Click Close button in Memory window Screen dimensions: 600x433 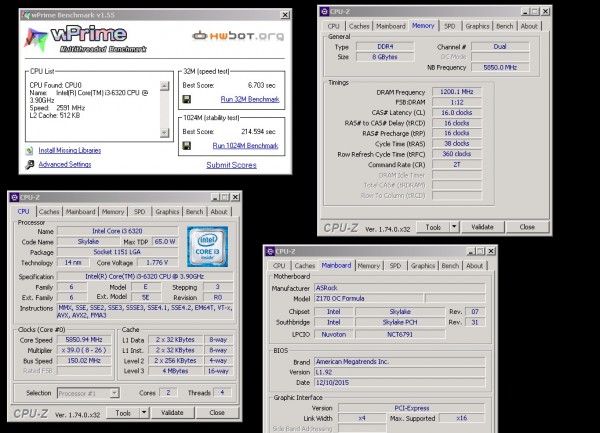tap(527, 227)
